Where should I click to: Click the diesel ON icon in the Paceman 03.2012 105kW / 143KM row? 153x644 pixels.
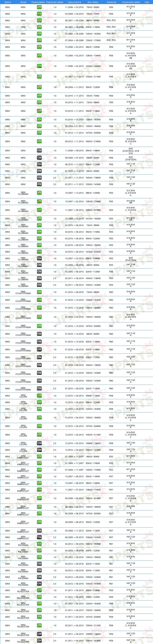point(39,577)
